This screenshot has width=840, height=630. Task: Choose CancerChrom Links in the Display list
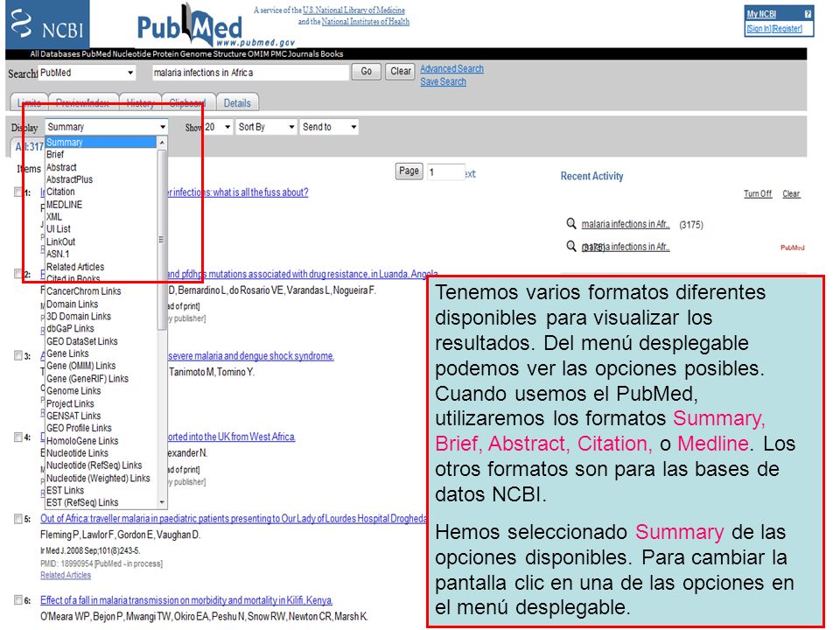click(101, 291)
